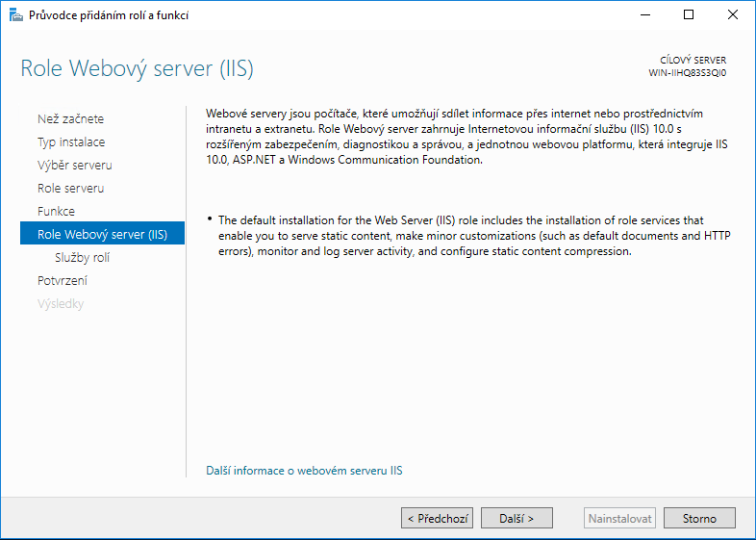Select Role Webový server (IIS) step
This screenshot has height=540, width=756.
(x=102, y=234)
